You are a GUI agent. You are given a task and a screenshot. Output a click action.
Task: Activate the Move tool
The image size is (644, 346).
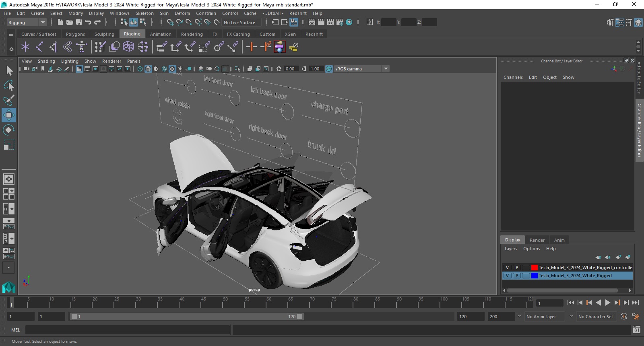coord(9,115)
